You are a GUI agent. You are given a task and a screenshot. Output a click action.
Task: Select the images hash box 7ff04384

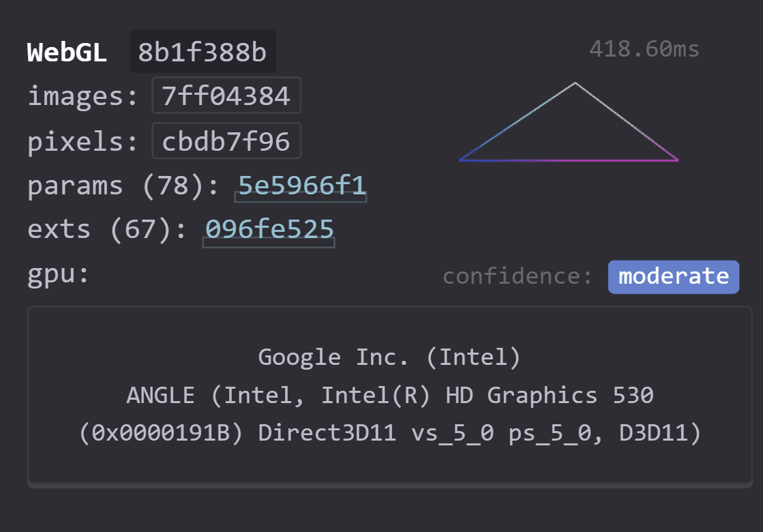click(226, 95)
